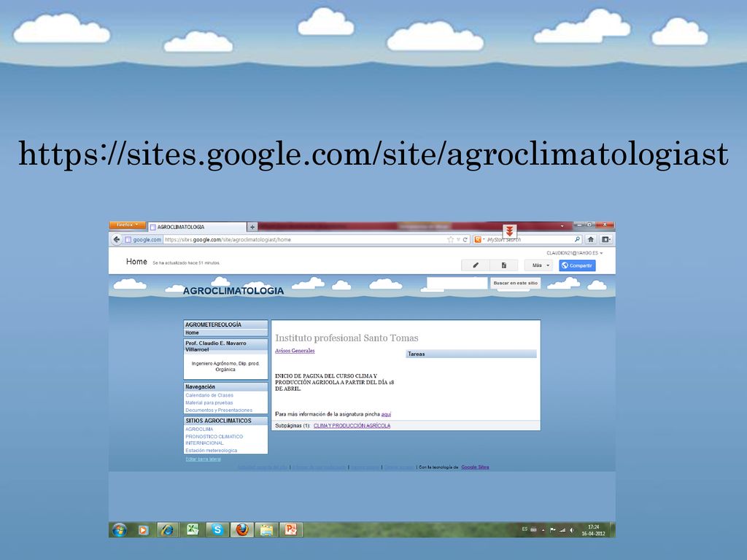The height and width of the screenshot is (560, 747).
Task: Click the Google Sites footer link
Action: click(475, 467)
